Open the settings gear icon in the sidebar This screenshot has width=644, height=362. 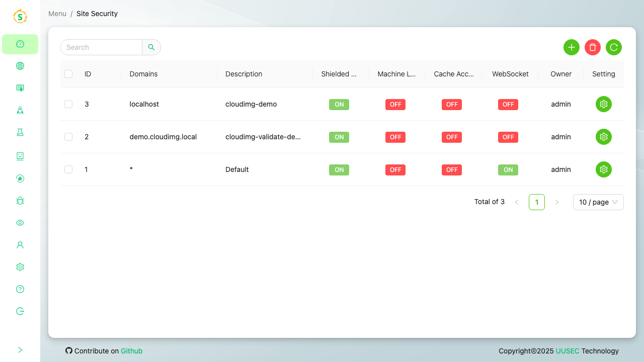tap(20, 267)
